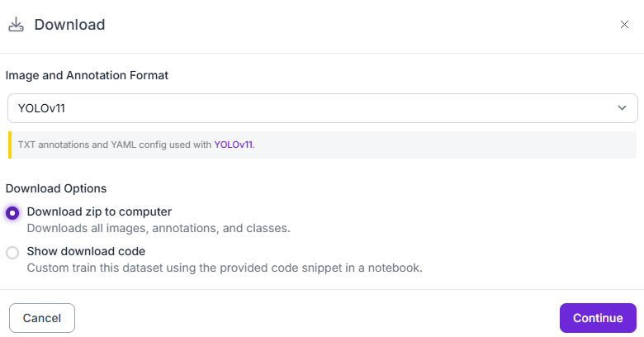The height and width of the screenshot is (337, 644).
Task: Close the Download dialog with X
Action: (624, 25)
